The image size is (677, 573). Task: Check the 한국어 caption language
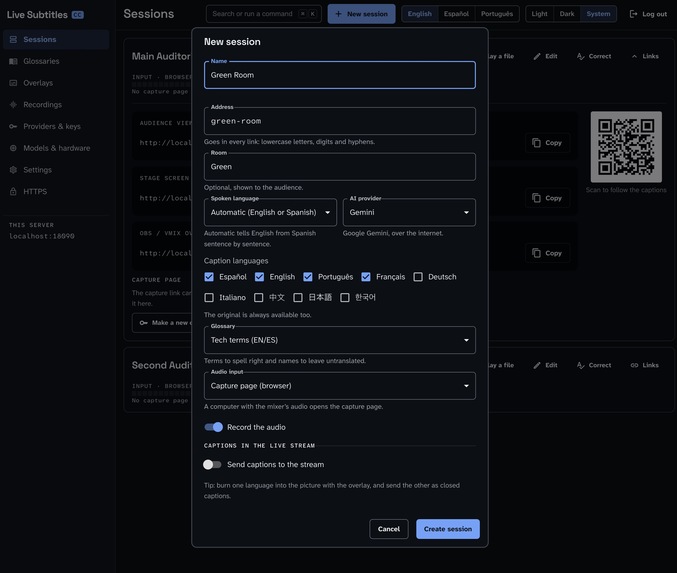(x=345, y=298)
